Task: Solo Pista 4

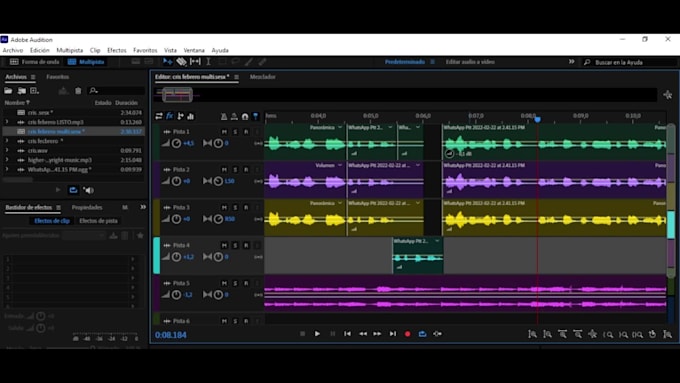Action: coord(235,245)
